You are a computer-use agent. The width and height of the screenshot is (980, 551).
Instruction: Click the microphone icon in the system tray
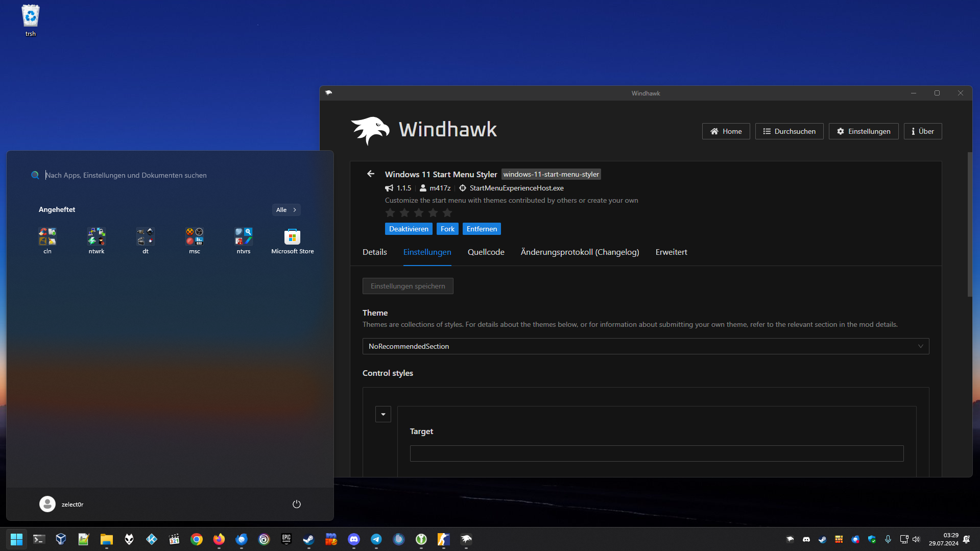click(888, 539)
